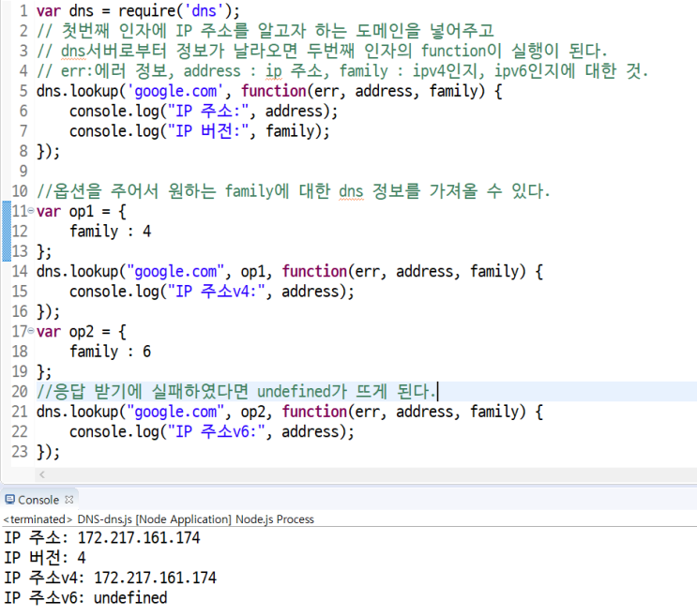This screenshot has width=697, height=616.
Task: Click the "IP 주소v4:" string on line 15
Action: point(217,292)
